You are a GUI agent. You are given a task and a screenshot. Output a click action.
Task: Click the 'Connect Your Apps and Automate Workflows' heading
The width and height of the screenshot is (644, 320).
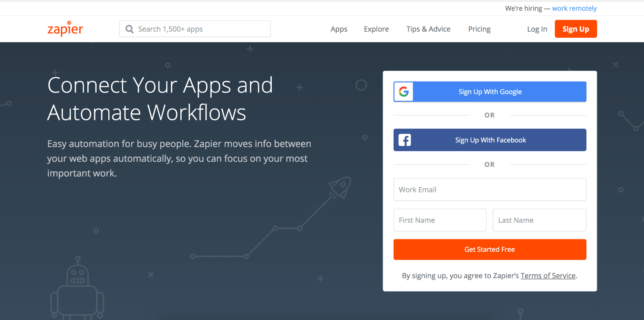[160, 99]
